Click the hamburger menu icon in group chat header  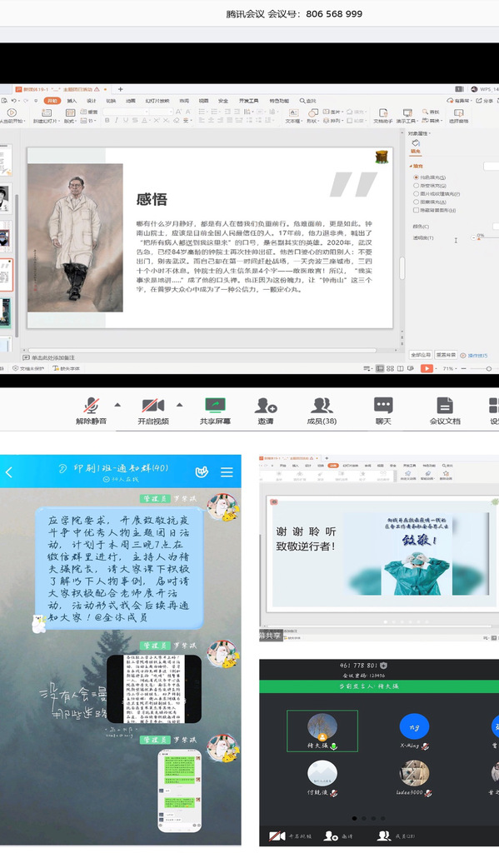point(227,471)
